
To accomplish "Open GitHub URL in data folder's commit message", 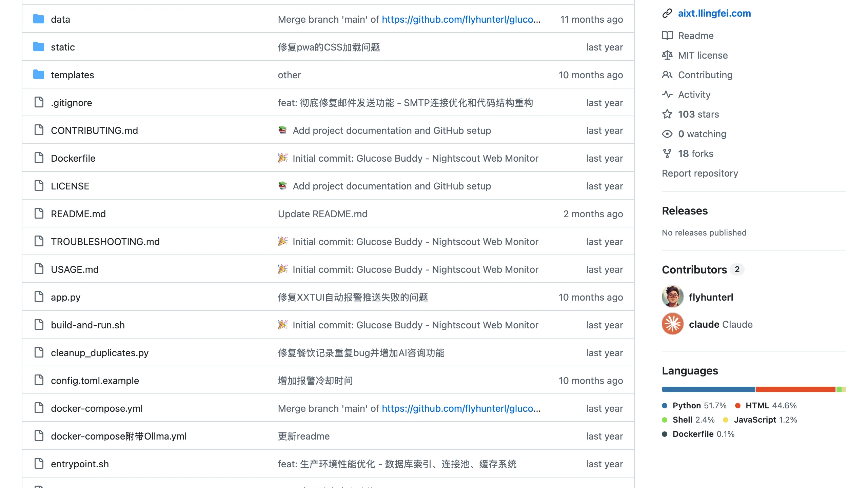I will 461,19.
